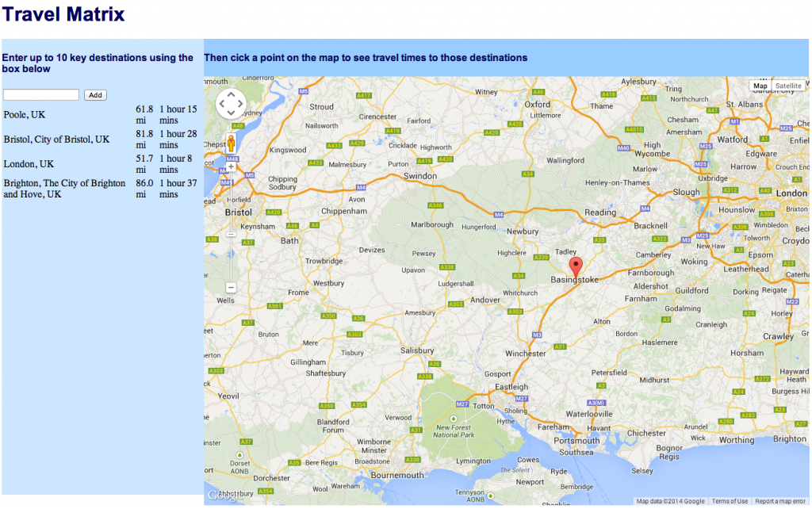Click the London city label on the map
The height and width of the screenshot is (509, 812).
tap(791, 193)
